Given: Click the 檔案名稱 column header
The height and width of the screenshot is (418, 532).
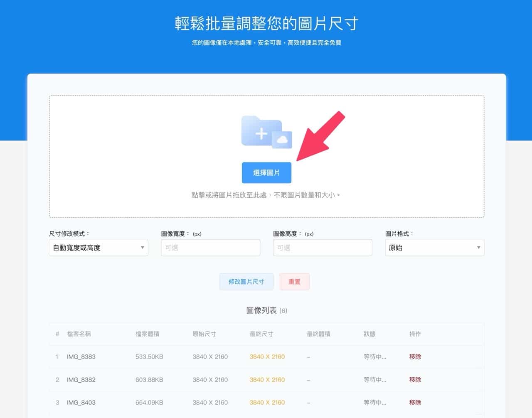Looking at the screenshot, I should [79, 334].
